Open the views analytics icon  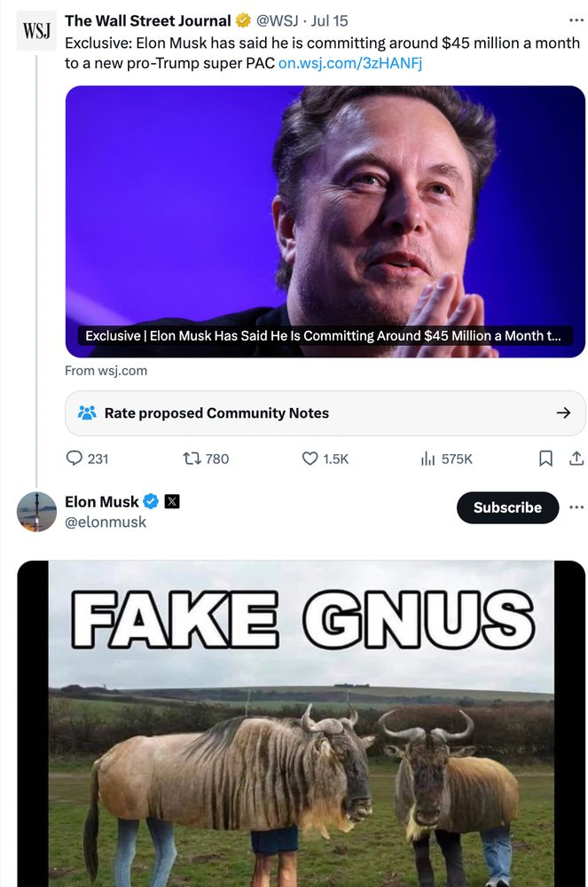tap(427, 459)
